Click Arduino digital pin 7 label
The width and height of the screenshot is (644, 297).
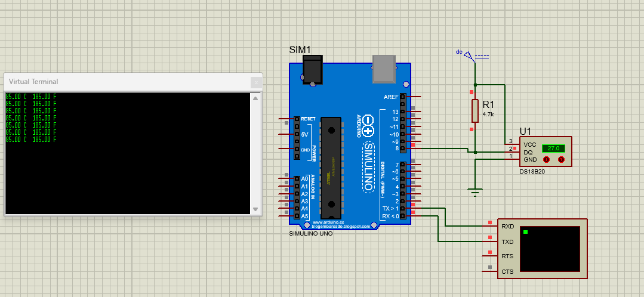(397, 165)
